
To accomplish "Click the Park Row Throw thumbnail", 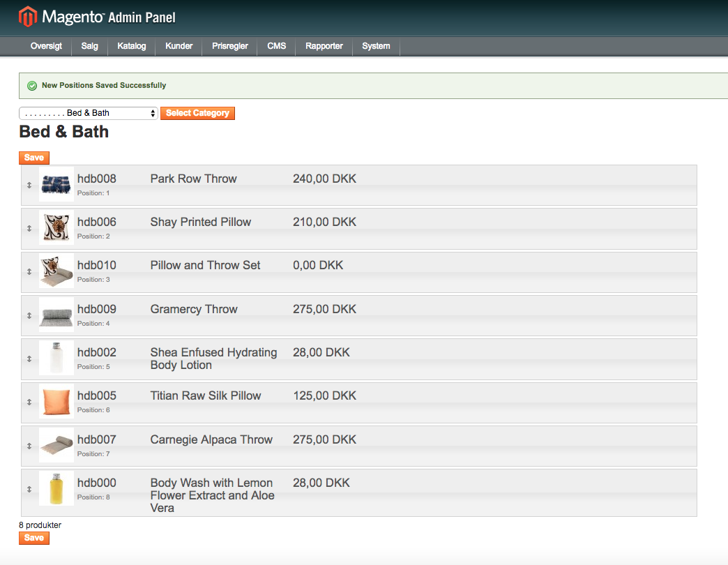I will (x=56, y=184).
